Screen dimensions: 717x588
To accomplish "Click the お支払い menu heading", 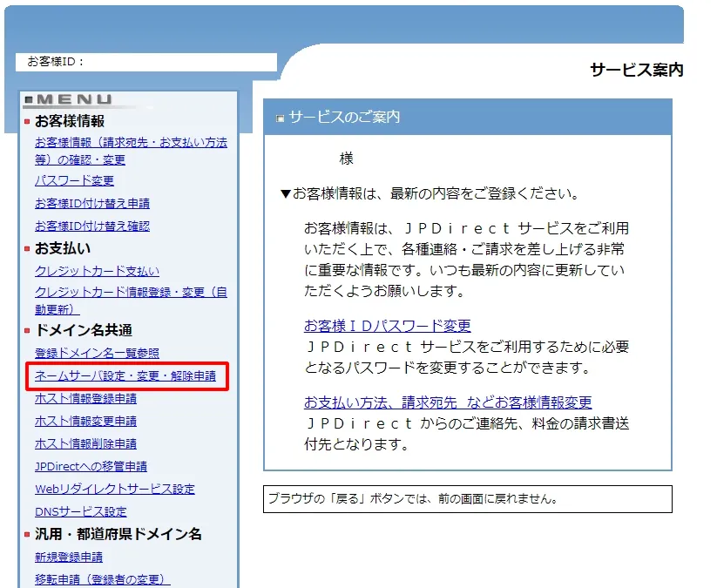I will 63,248.
